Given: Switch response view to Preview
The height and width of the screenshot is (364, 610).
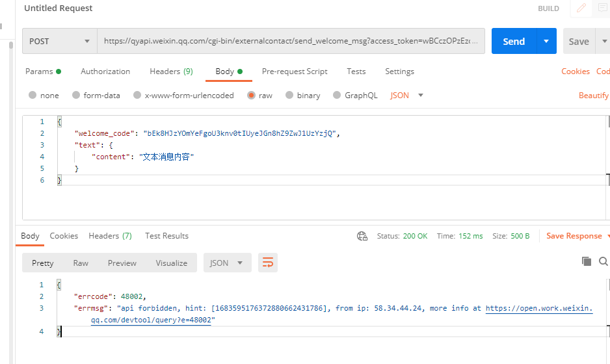Looking at the screenshot, I should 122,263.
